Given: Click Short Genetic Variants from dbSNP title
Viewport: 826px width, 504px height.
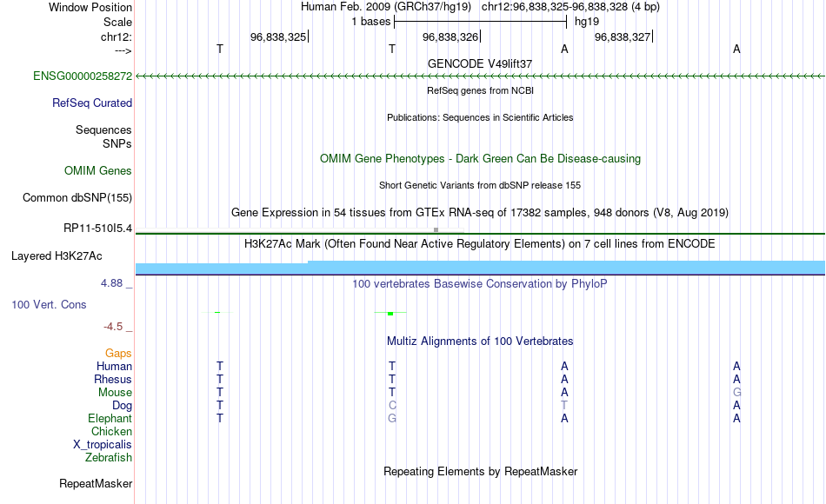Looking at the screenshot, I should 480,185.
